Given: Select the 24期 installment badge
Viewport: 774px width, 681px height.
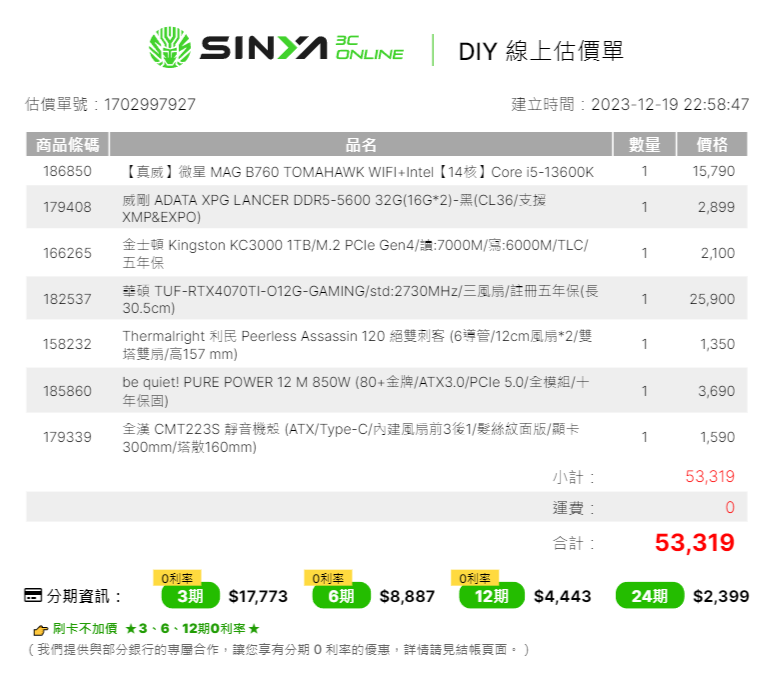Looking at the screenshot, I should pos(650,596).
